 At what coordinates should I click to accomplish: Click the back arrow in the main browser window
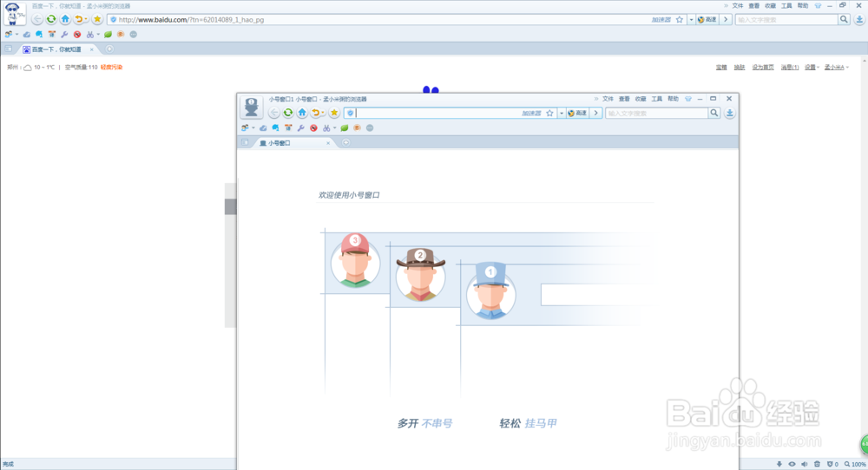coord(36,19)
